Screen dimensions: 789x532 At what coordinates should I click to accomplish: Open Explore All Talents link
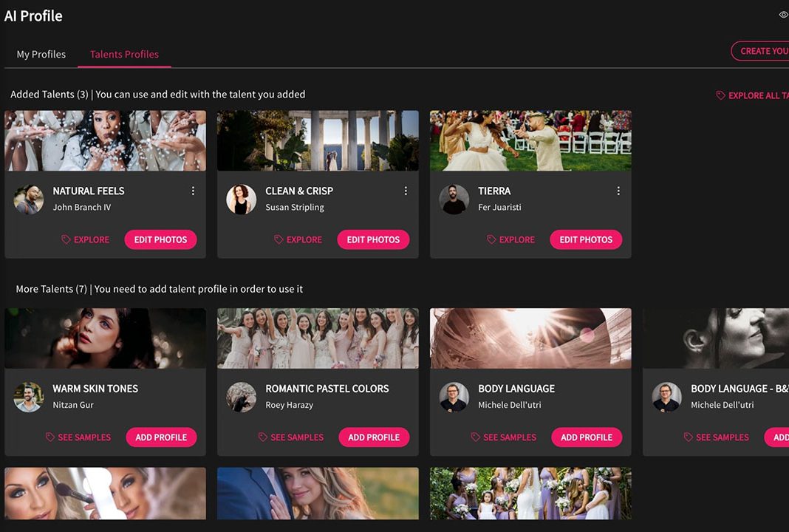click(x=753, y=95)
